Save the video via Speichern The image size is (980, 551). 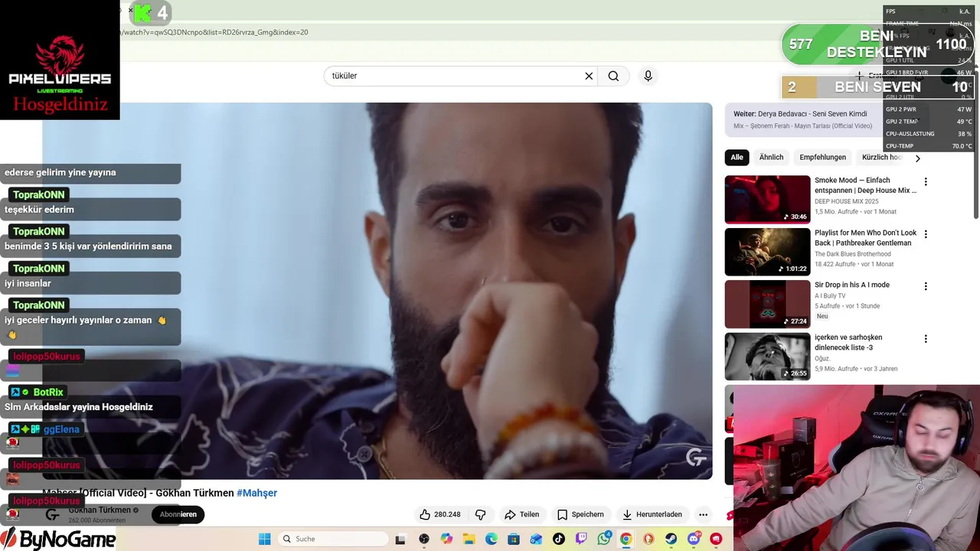pos(581,514)
